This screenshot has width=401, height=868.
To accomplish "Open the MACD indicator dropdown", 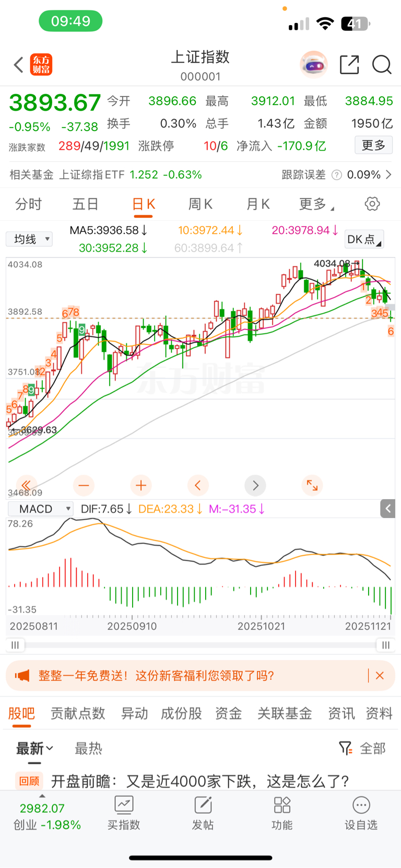I will click(x=40, y=509).
